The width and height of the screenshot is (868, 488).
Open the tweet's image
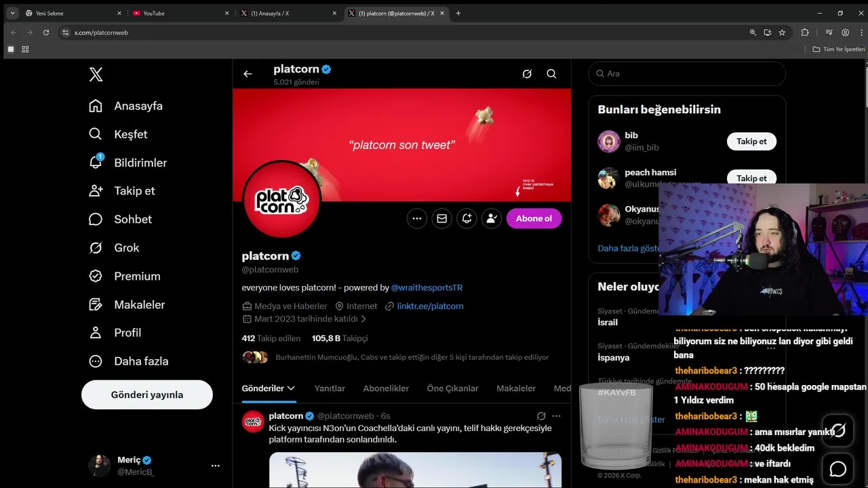pyautogui.click(x=415, y=470)
